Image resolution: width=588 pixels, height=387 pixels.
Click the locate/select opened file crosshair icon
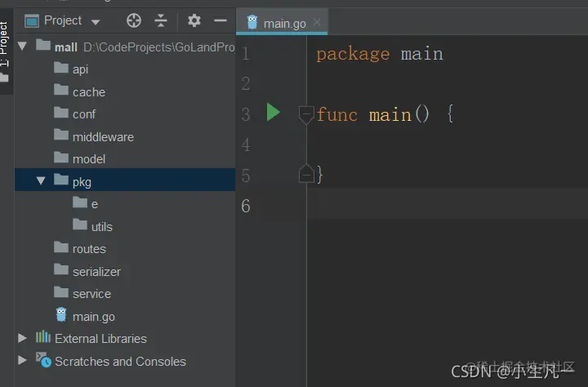coord(133,20)
